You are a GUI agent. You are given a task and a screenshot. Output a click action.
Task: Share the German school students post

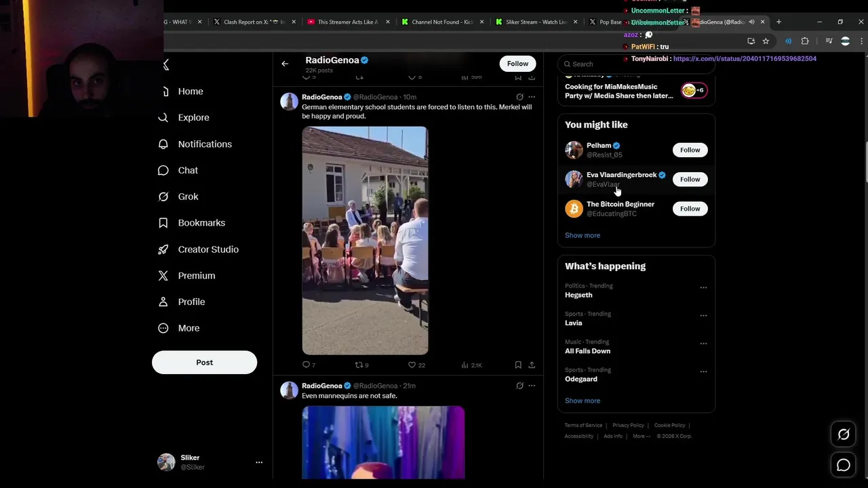pyautogui.click(x=532, y=365)
